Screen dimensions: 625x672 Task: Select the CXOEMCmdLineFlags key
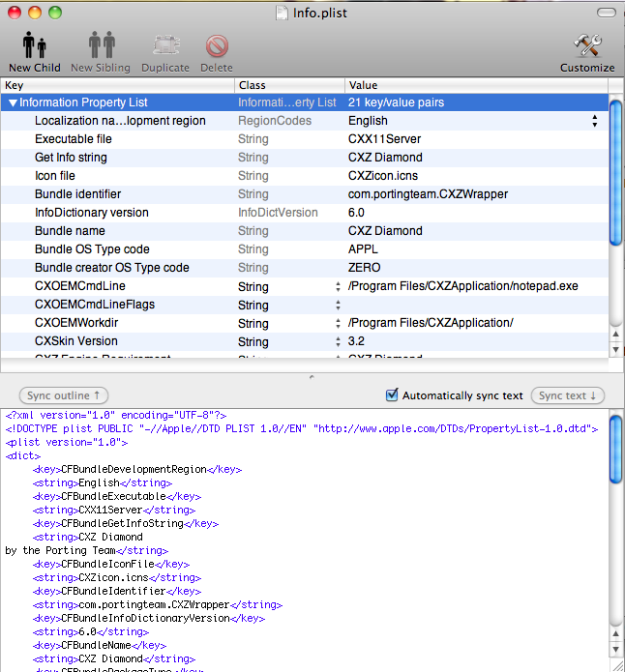click(95, 305)
